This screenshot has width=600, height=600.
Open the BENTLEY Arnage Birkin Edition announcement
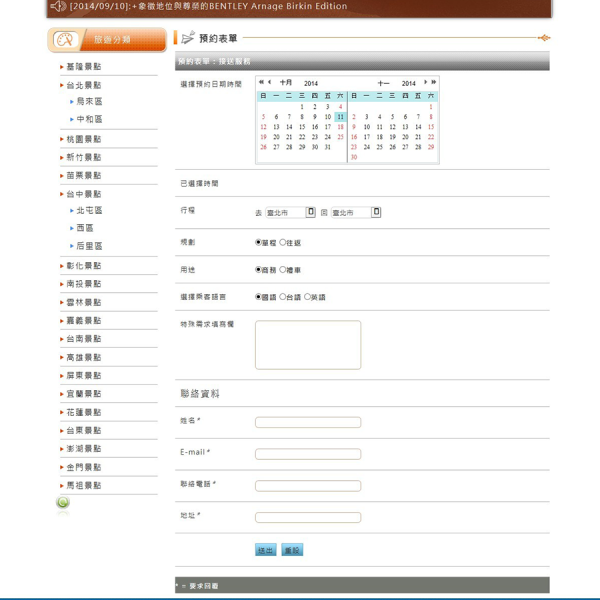[209, 6]
